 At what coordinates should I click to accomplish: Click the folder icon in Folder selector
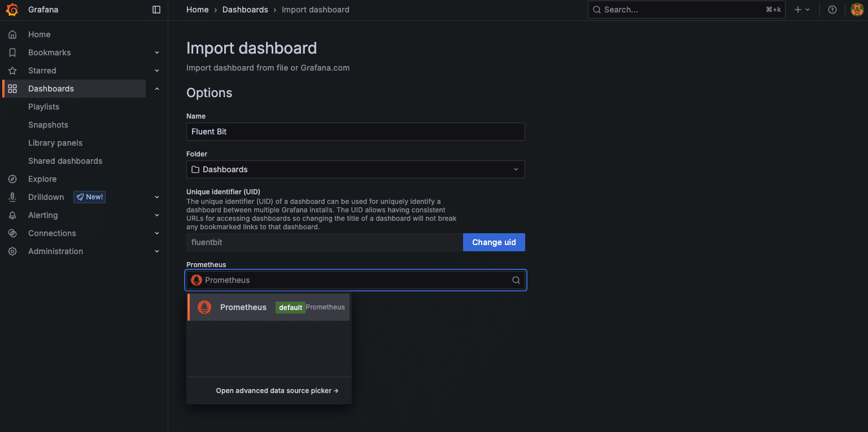[195, 169]
